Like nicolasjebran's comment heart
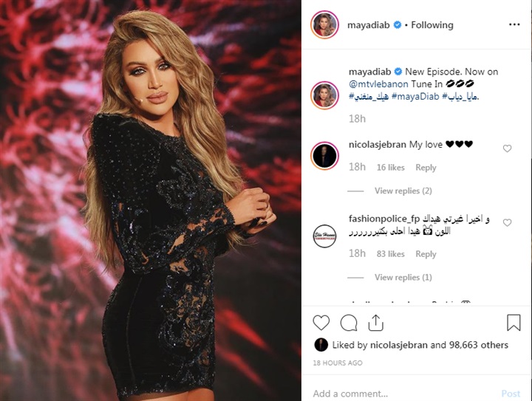 pyautogui.click(x=507, y=148)
